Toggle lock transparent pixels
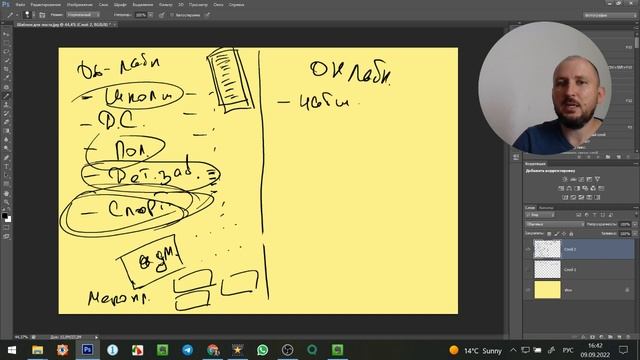The height and width of the screenshot is (360, 640). pyautogui.click(x=549, y=233)
